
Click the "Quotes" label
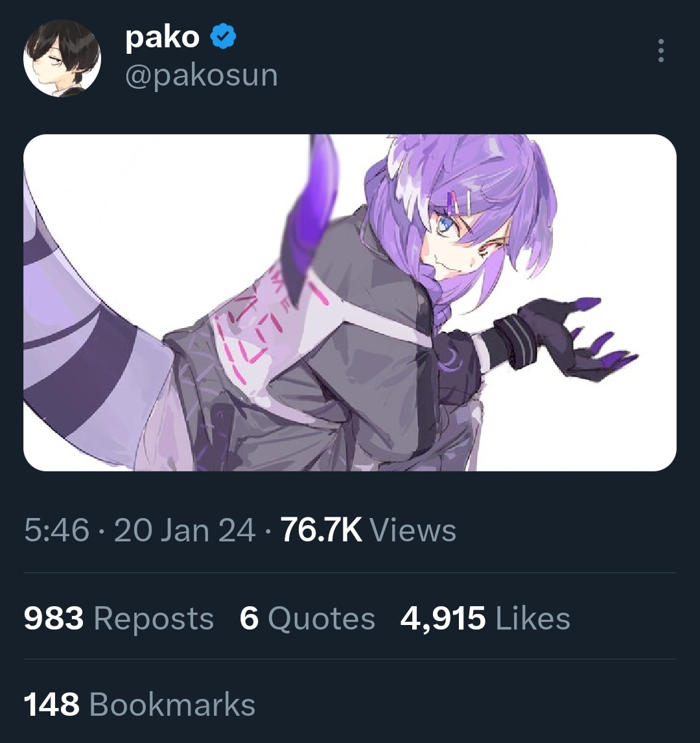321,619
